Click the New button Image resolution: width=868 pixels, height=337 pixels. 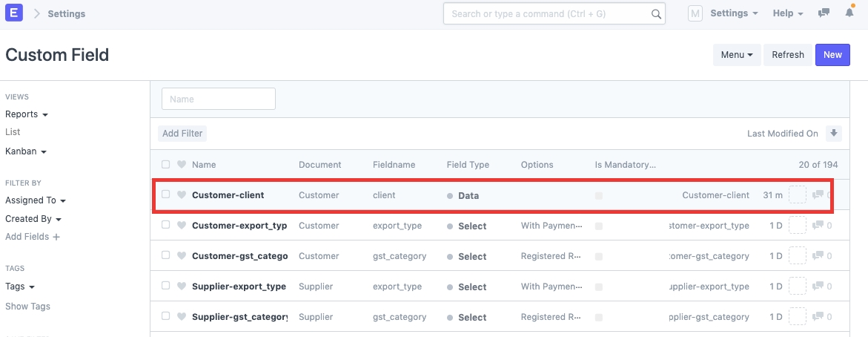click(x=832, y=55)
